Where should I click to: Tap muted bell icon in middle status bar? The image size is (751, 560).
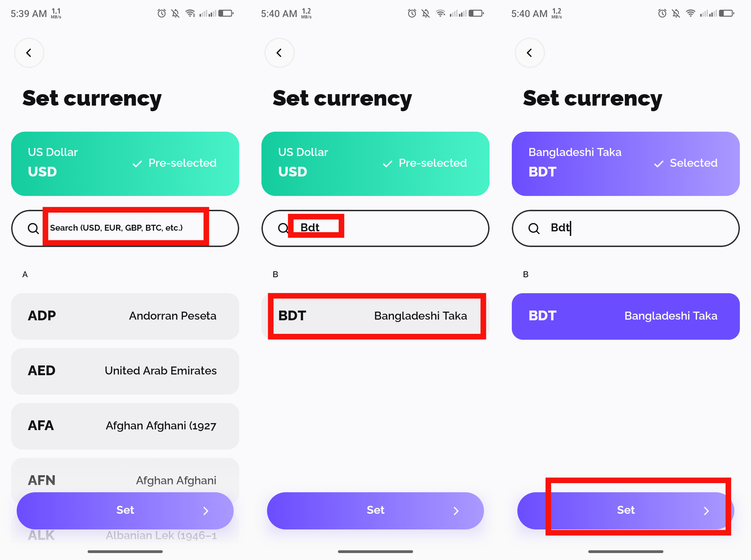tap(426, 14)
